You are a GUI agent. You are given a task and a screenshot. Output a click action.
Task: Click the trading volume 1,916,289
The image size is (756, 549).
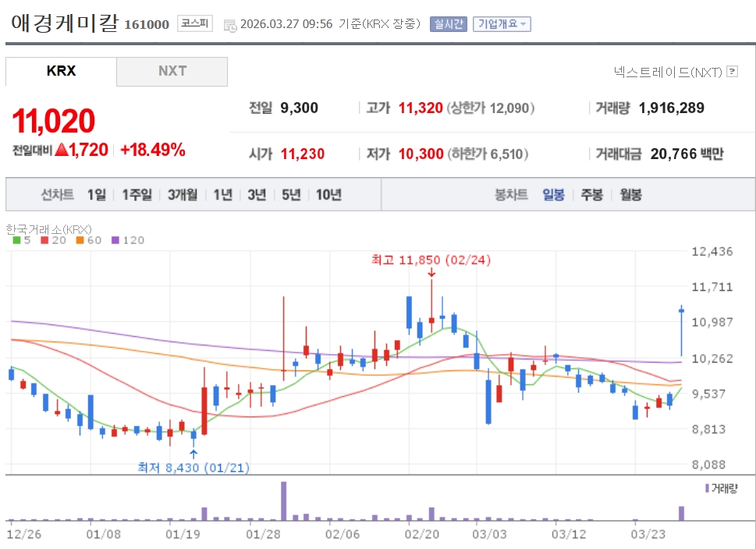click(671, 108)
